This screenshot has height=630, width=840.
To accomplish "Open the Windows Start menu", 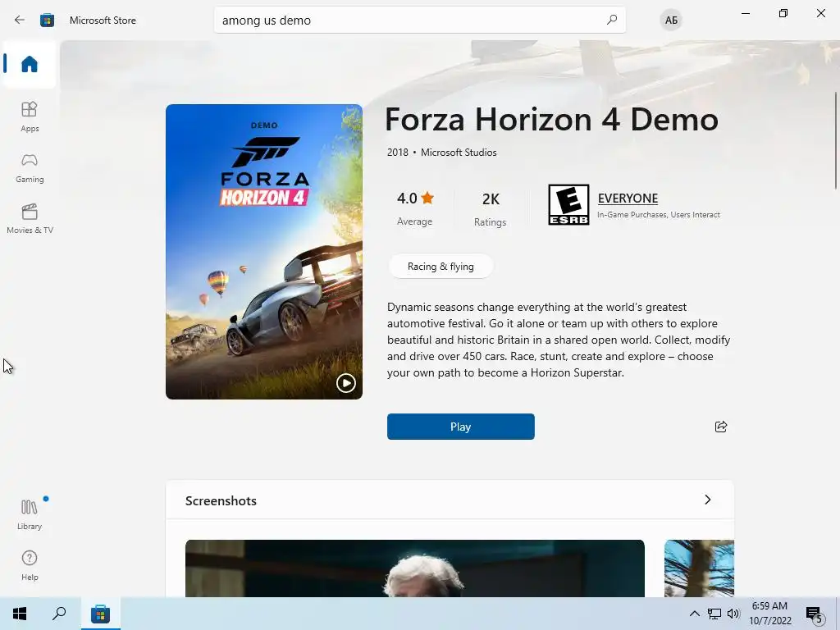I will coord(20,614).
